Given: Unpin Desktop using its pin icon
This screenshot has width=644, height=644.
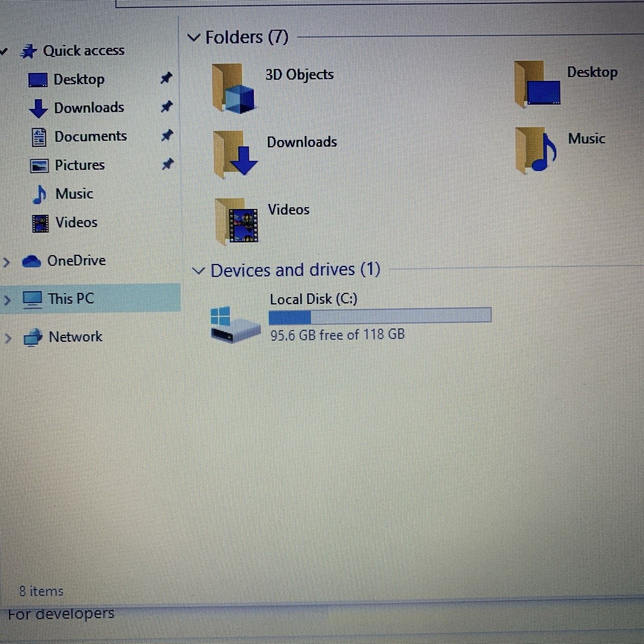Looking at the screenshot, I should click(166, 78).
